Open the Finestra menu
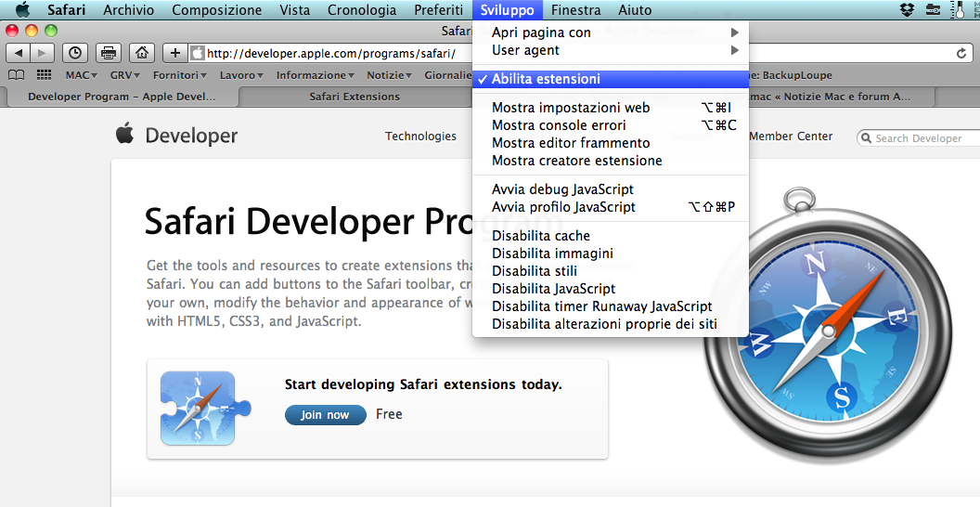Screen dimensions: 980x507 [x=575, y=10]
